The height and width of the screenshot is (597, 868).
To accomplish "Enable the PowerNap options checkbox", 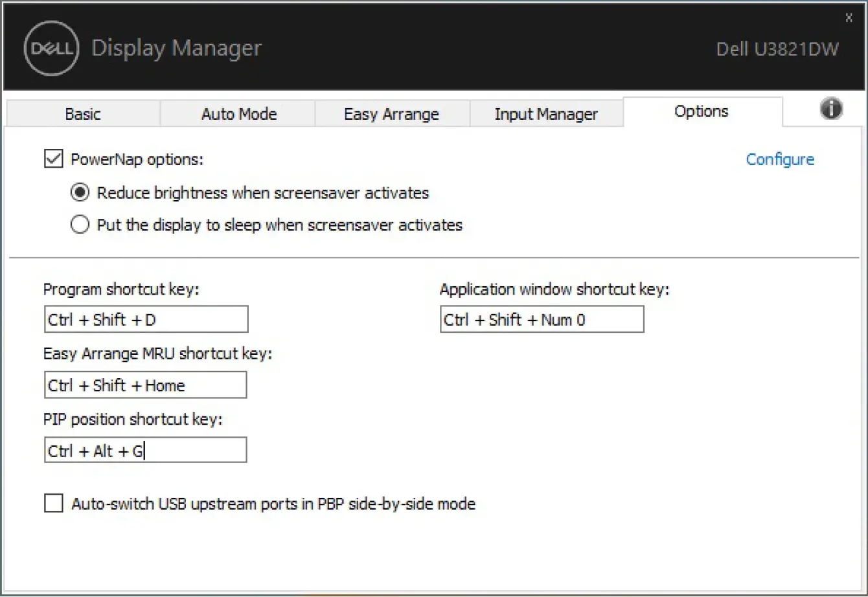I will [x=54, y=159].
